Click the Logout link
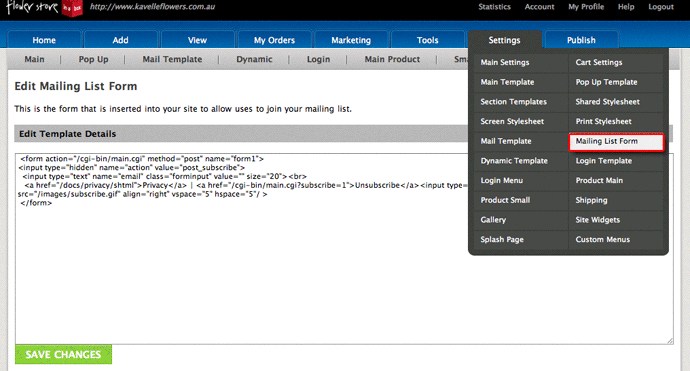 [x=661, y=7]
